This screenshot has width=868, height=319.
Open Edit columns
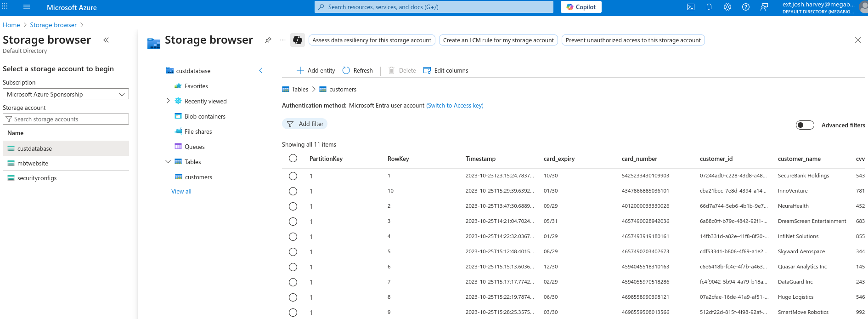coord(446,70)
